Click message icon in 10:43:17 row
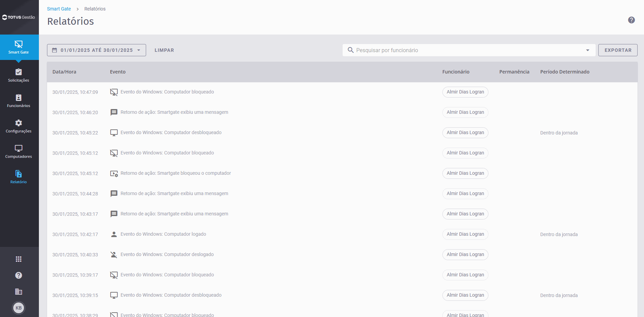The width and height of the screenshot is (644, 317). 114,214
